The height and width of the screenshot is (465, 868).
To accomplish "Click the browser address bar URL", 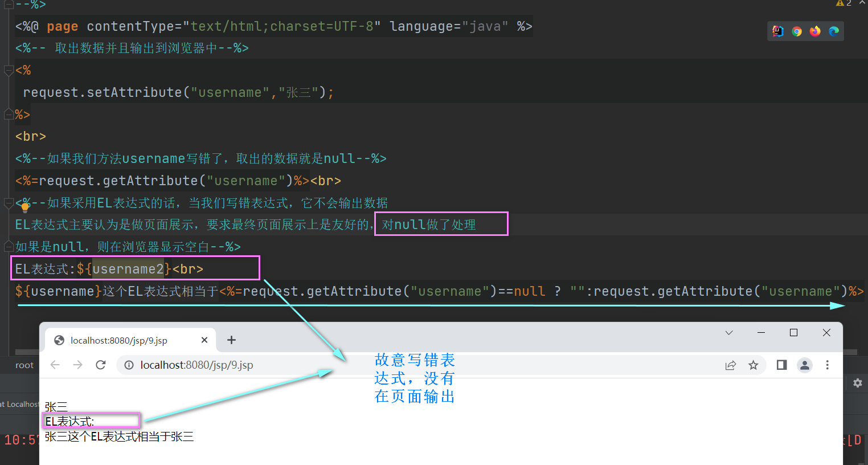I will click(x=196, y=365).
